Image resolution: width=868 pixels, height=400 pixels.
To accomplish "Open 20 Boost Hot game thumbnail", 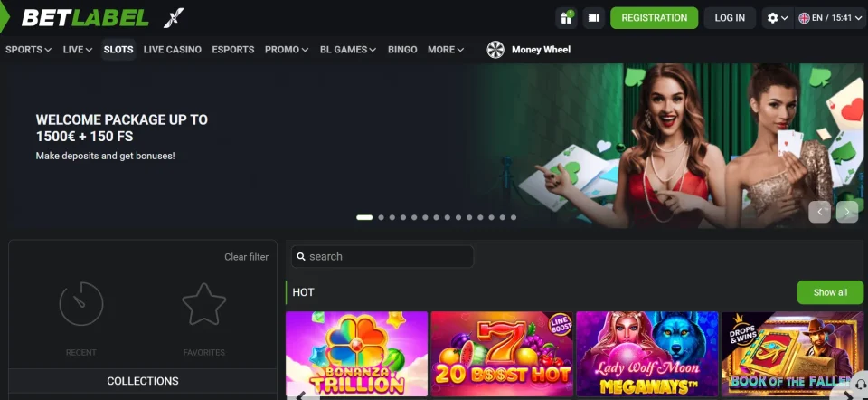I will pyautogui.click(x=502, y=355).
